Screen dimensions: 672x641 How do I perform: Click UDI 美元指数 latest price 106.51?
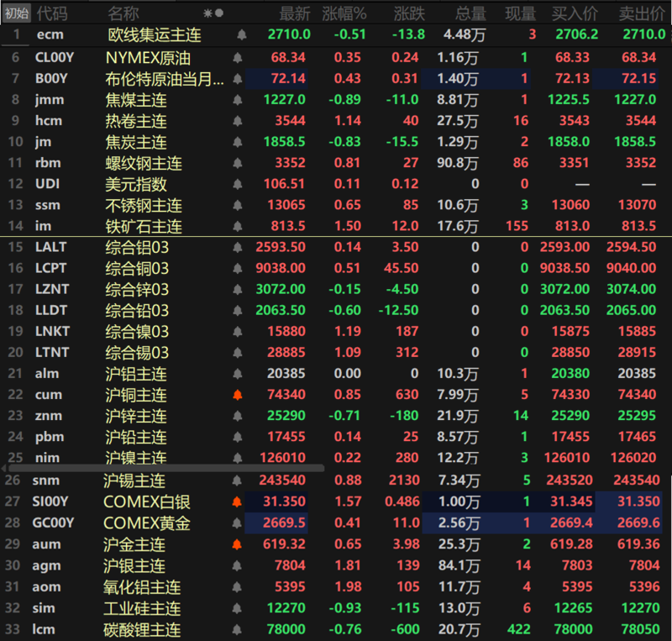click(284, 184)
